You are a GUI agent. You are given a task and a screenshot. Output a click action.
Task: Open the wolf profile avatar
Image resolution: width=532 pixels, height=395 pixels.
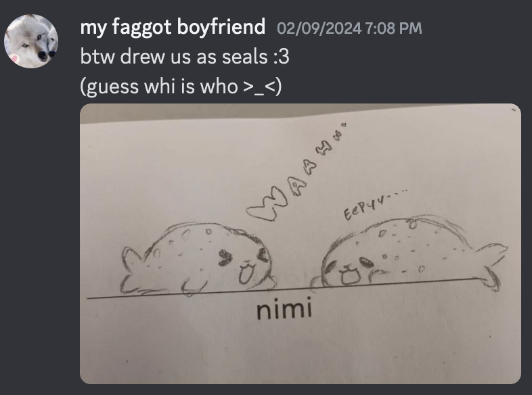tap(31, 41)
